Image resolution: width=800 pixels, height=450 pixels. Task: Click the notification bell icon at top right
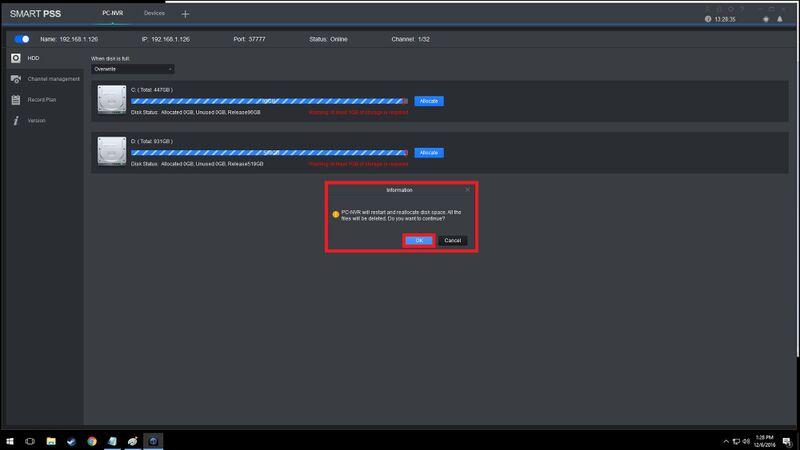click(780, 19)
